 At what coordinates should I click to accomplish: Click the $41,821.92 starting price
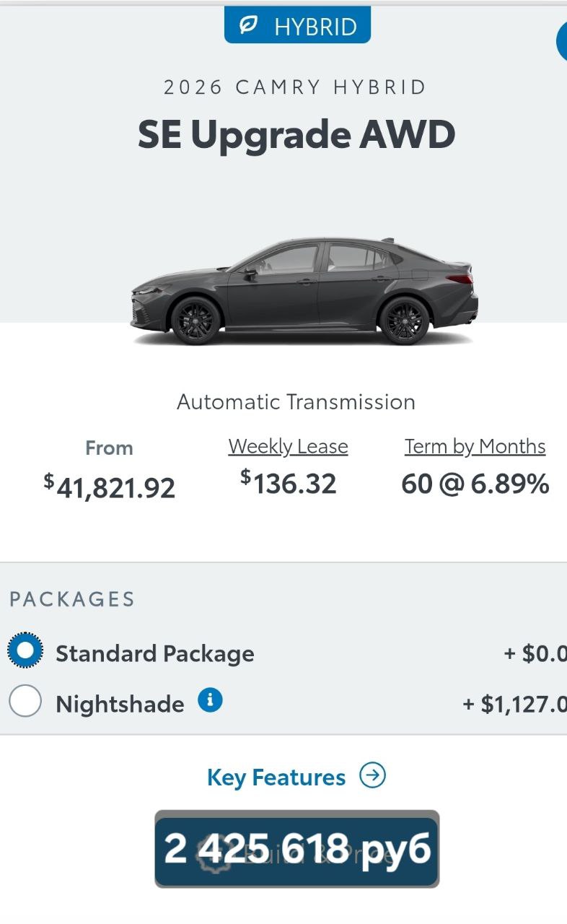click(110, 487)
